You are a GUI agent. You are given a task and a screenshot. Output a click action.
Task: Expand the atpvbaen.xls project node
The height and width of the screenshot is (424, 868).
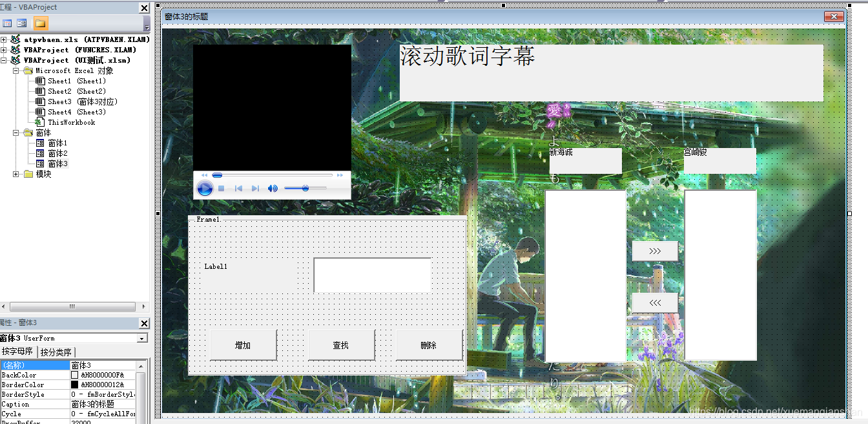[4, 39]
